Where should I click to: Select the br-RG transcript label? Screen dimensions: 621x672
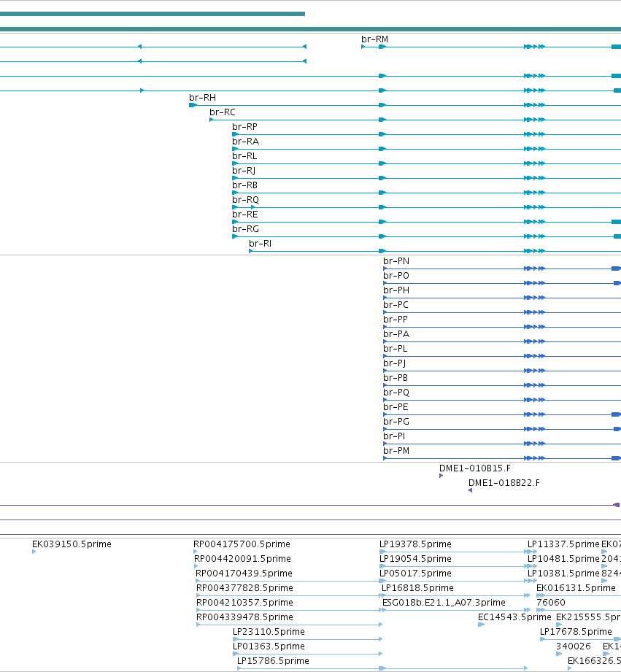click(x=246, y=229)
